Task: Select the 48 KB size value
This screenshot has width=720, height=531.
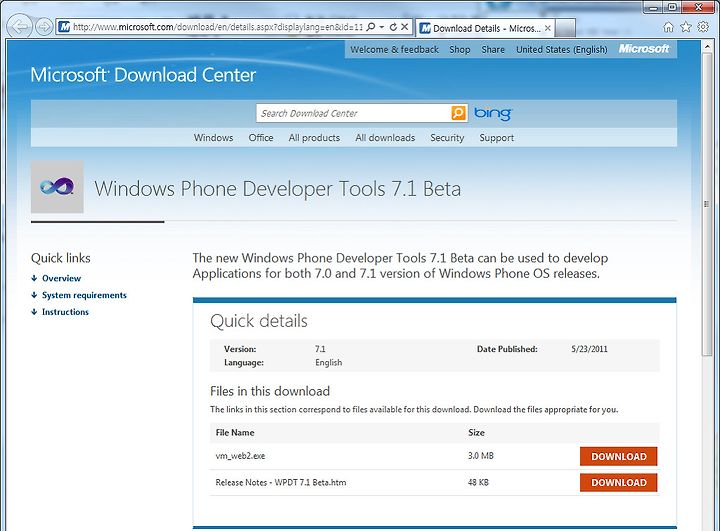Action: (478, 482)
